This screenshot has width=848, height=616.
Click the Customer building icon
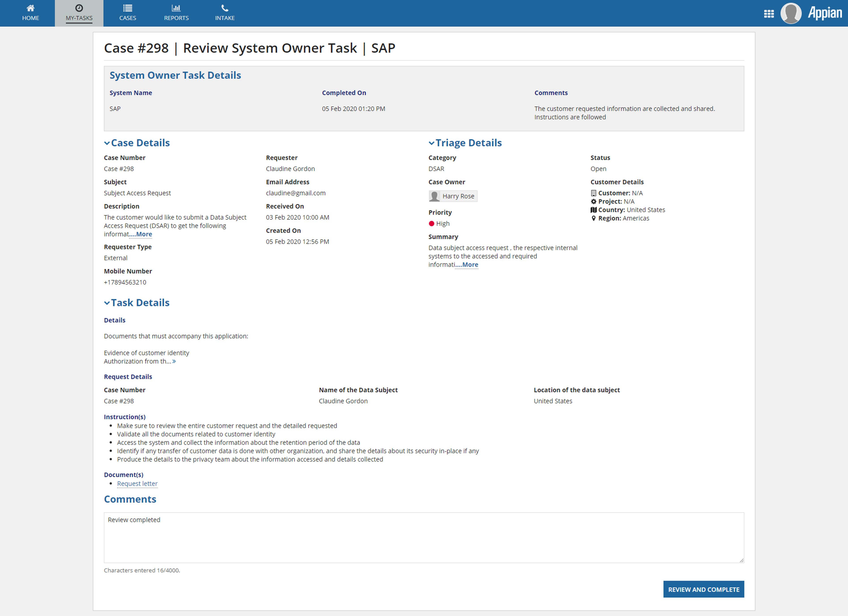(593, 193)
